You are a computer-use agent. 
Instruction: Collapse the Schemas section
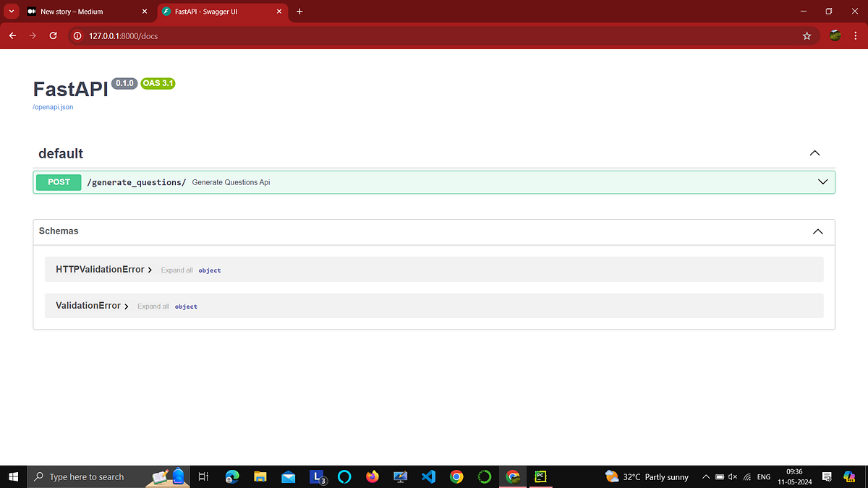817,231
